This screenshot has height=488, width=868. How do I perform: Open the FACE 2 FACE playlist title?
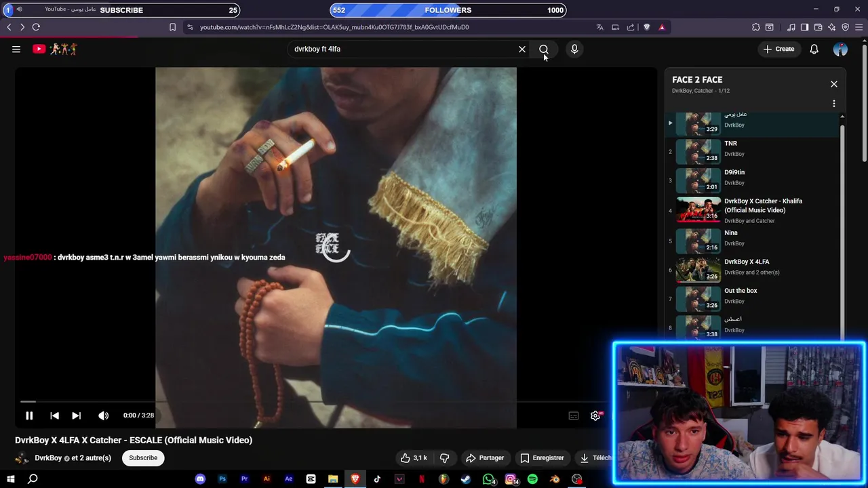pos(697,79)
